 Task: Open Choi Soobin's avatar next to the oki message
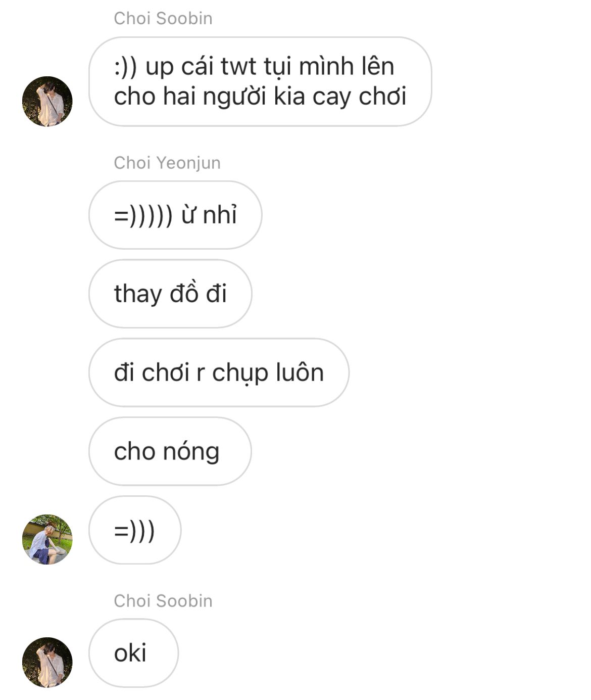47,662
